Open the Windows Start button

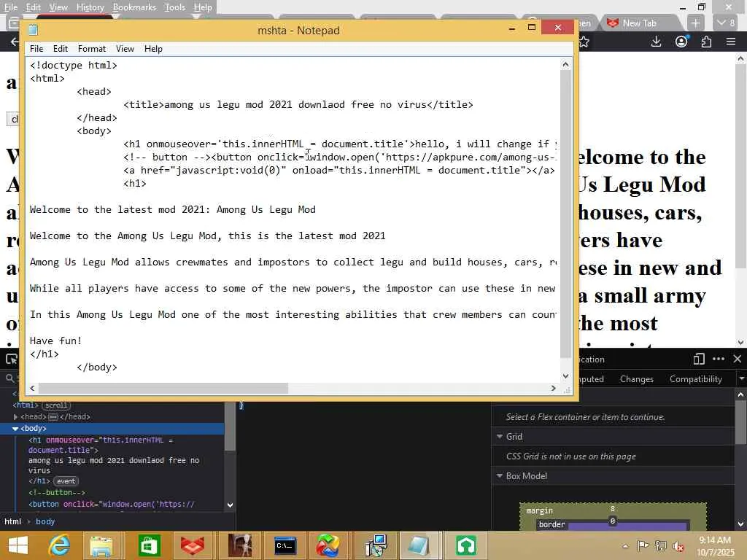[18, 545]
